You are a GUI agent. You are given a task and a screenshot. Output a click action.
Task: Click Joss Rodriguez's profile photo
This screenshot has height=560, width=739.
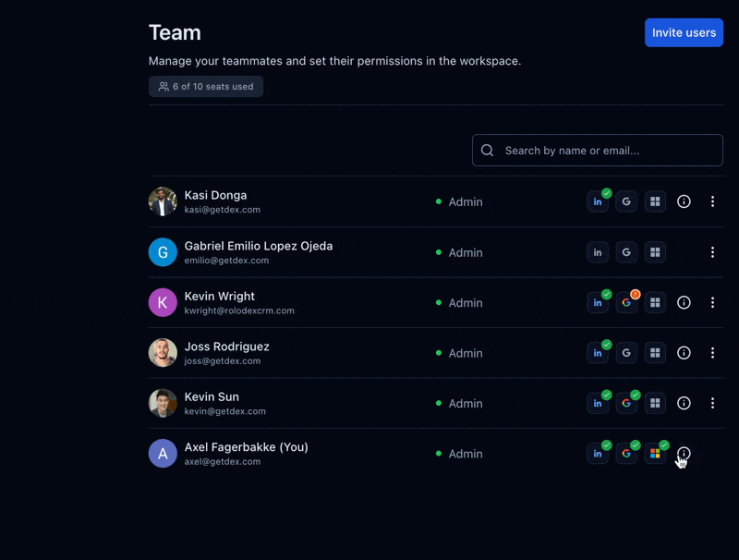pos(163,353)
